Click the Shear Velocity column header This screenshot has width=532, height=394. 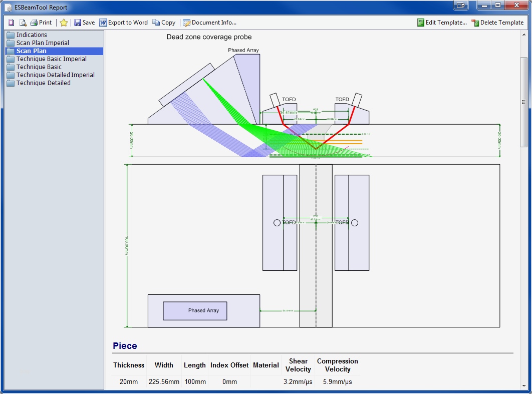pos(298,365)
